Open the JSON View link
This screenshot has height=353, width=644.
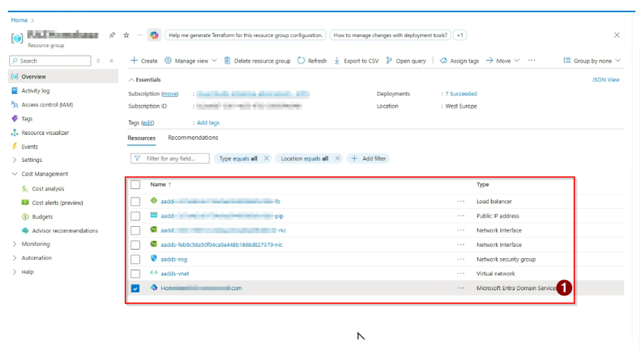606,80
